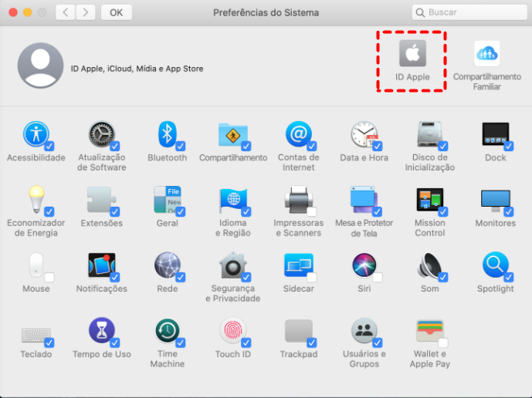
Task: Uncheck the Spotlight checkbox
Action: 509,277
